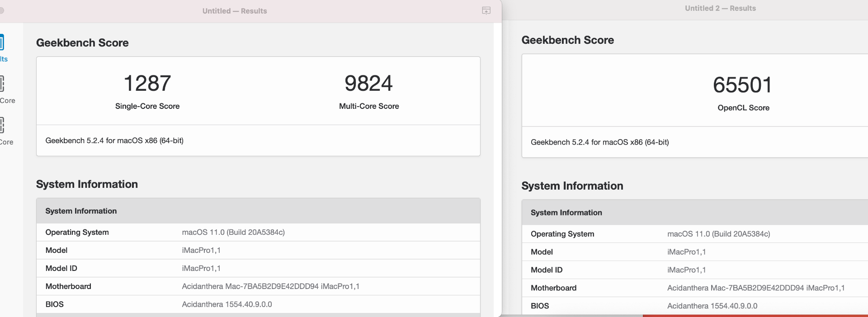Click the 'Single-Core Score' label

147,106
